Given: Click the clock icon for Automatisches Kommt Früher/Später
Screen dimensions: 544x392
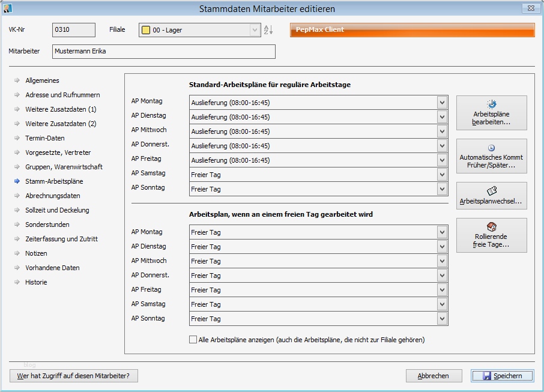Looking at the screenshot, I should pos(491,148).
